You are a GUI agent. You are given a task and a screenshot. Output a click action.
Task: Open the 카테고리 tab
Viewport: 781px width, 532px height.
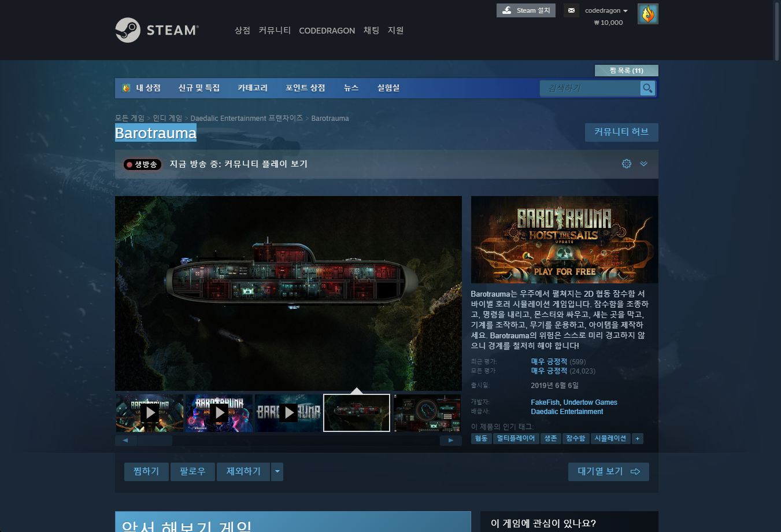tap(253, 88)
